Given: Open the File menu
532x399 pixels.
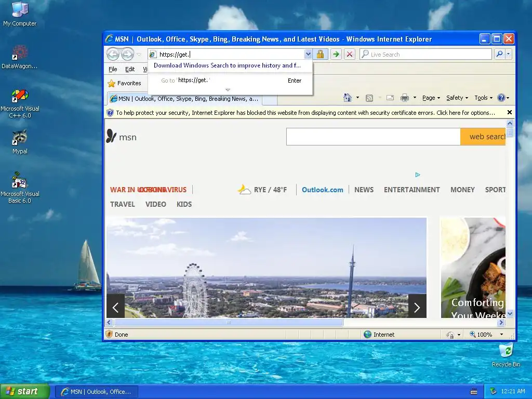Looking at the screenshot, I should pos(113,69).
